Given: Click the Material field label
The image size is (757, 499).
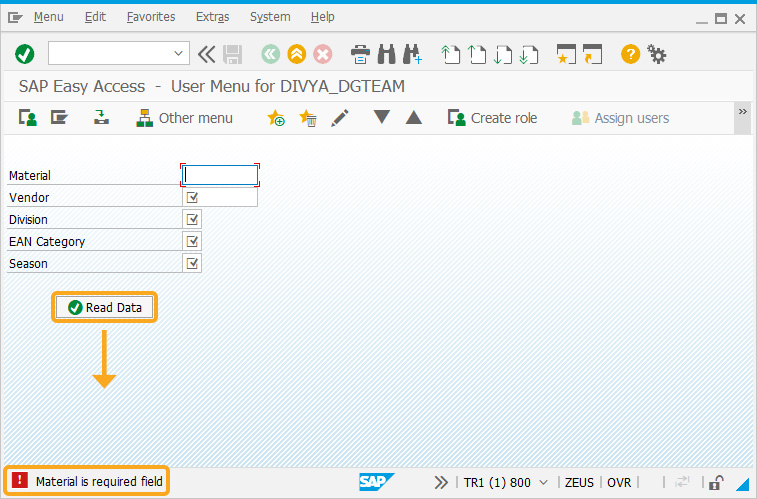Looking at the screenshot, I should (30, 176).
